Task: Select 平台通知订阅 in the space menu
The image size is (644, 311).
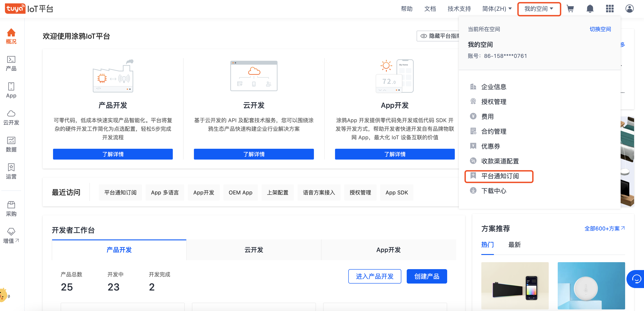Action: click(x=500, y=176)
